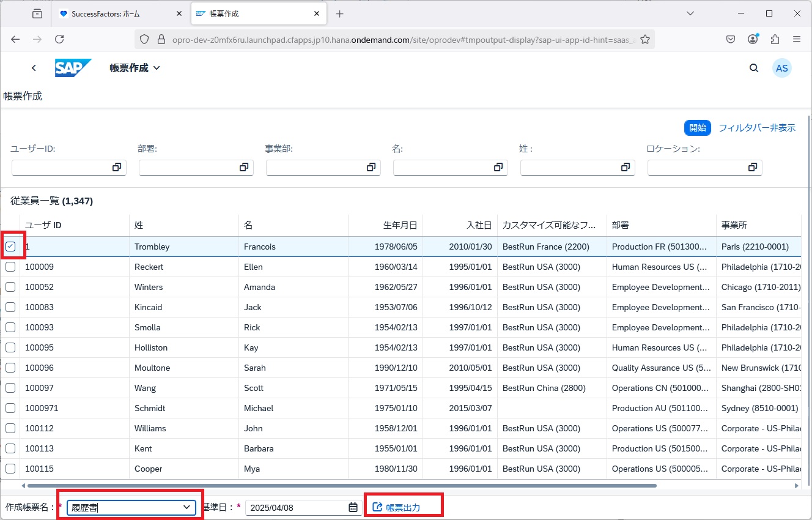Select the checkbox for Cooper's row
Image resolution: width=812 pixels, height=520 pixels.
click(10, 469)
